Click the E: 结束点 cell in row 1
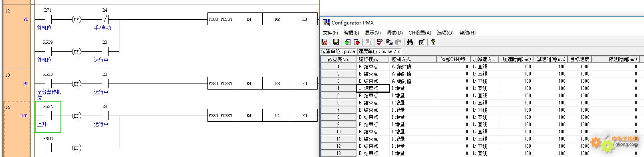Viewport: 644px width, 157px height. click(x=373, y=67)
